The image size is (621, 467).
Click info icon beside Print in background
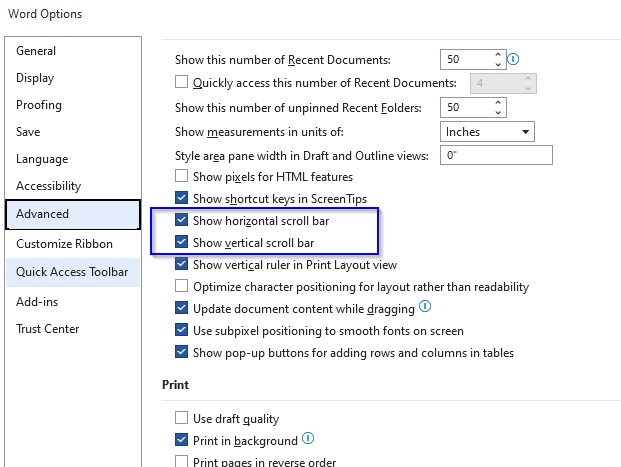click(308, 438)
